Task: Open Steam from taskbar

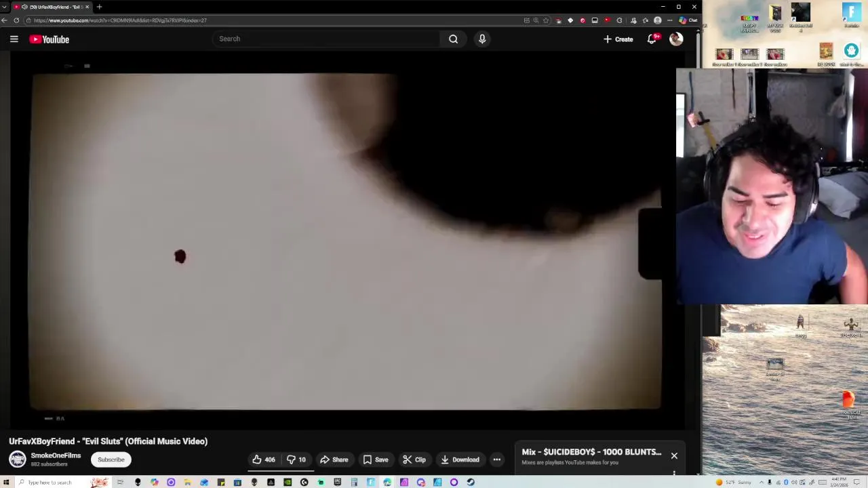Action: tap(471, 483)
